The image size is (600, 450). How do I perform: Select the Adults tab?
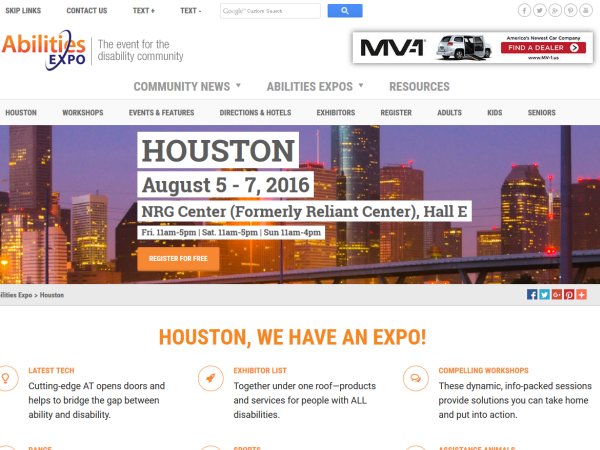tap(449, 112)
